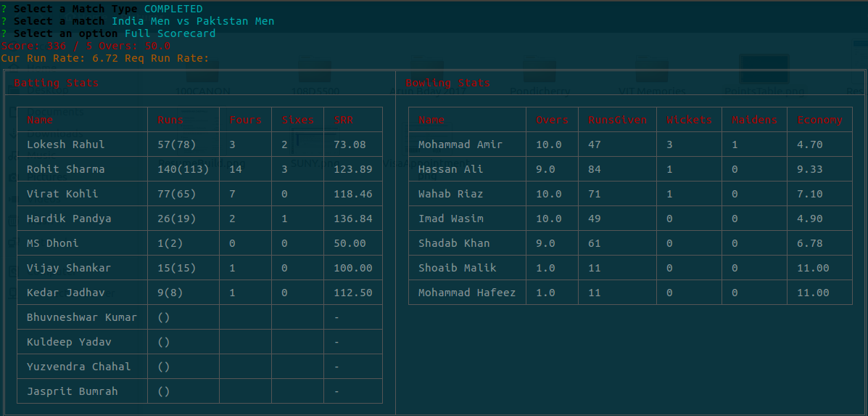Click Mohammad Amir's wickets value 3
Screen dimensions: 868x416
pos(670,144)
